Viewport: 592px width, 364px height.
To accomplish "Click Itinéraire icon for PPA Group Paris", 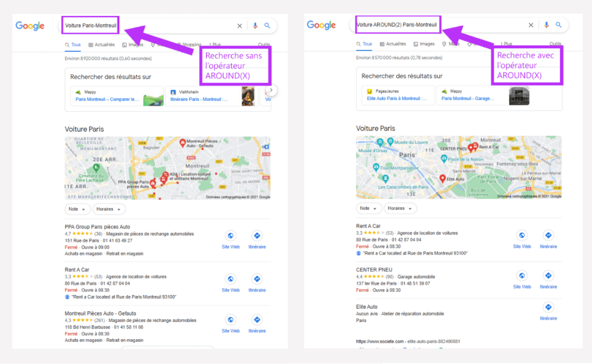I will click(x=257, y=236).
